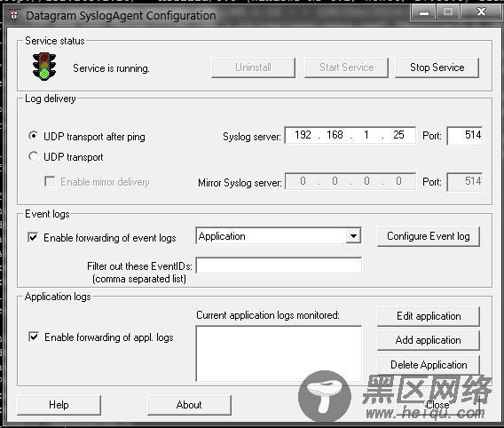The height and width of the screenshot is (428, 504).
Task: Click the current application logs monitored list
Action: (x=279, y=353)
